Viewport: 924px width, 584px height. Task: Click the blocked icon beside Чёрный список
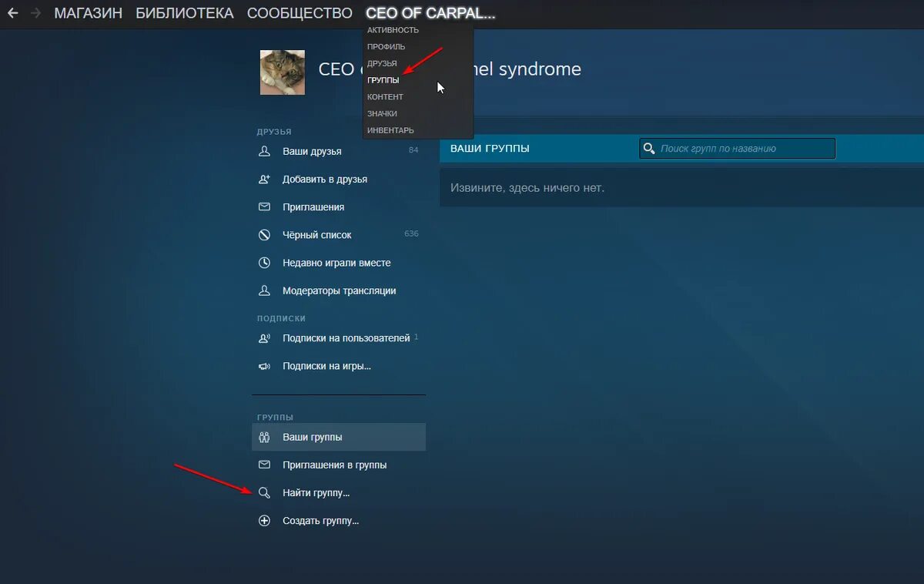(x=264, y=234)
